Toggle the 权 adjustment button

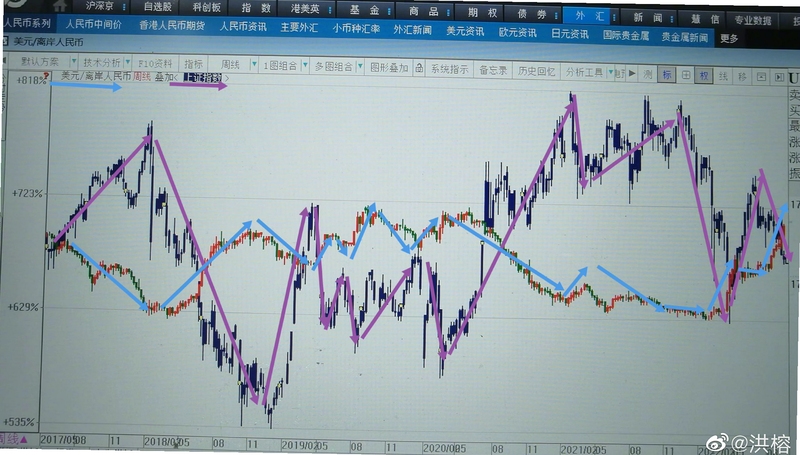pos(704,75)
